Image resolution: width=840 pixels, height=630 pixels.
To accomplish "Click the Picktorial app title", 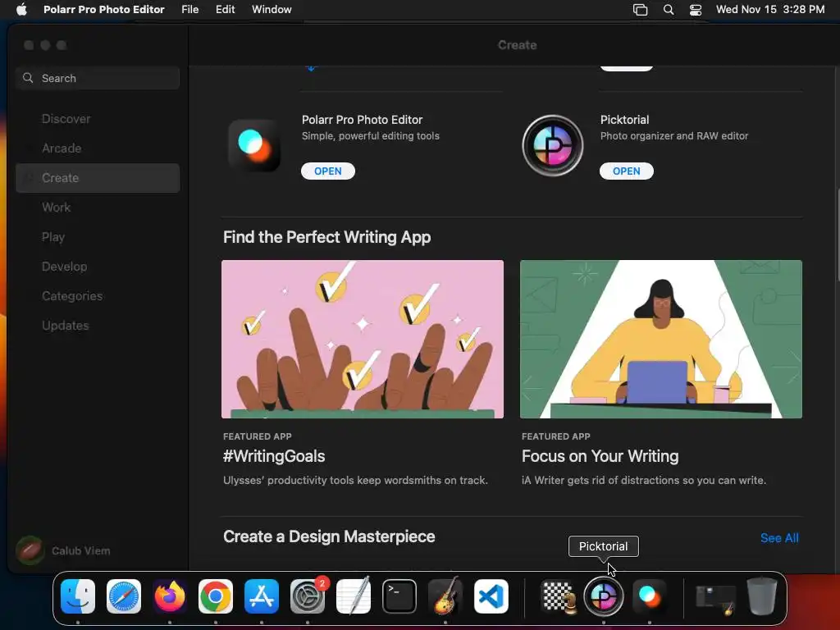I will point(624,120).
